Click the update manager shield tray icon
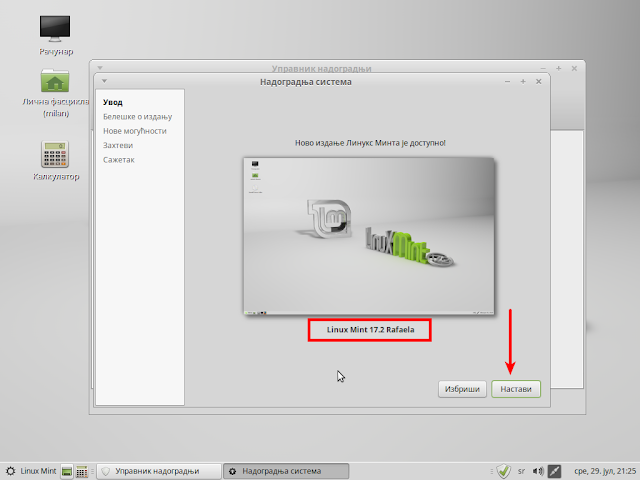The height and width of the screenshot is (480, 640). [x=504, y=471]
